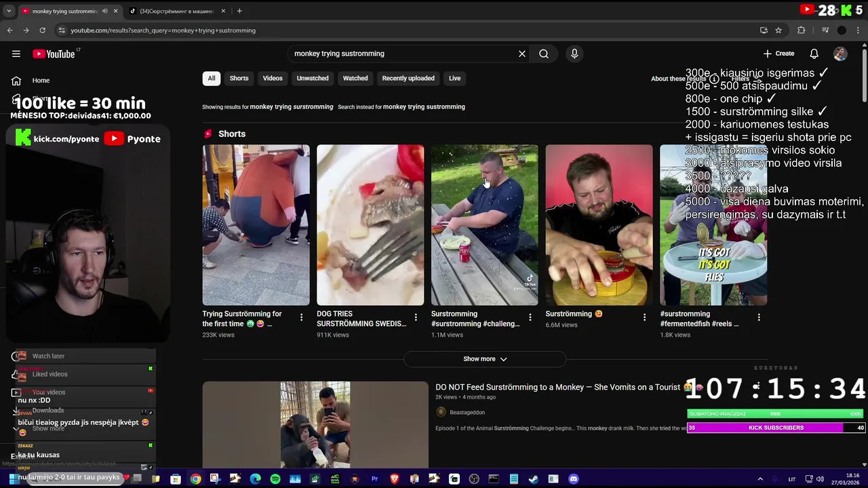Click the YouTube logo
Screen dimensions: 868x488
coord(54,54)
